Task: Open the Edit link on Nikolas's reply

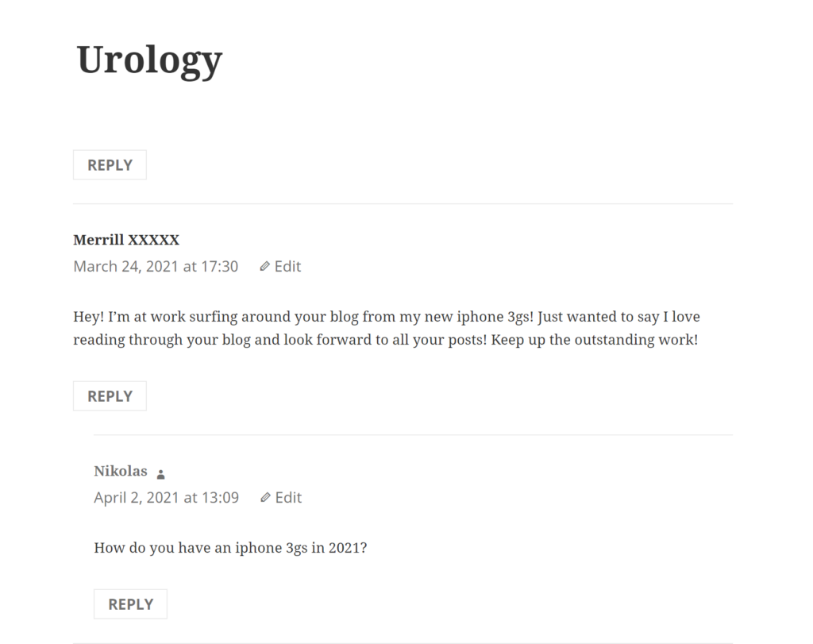Action: click(x=281, y=498)
